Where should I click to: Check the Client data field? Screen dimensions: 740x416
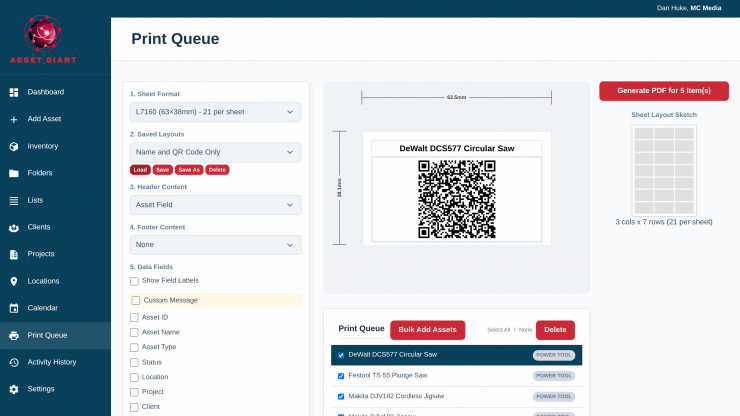pyautogui.click(x=134, y=407)
